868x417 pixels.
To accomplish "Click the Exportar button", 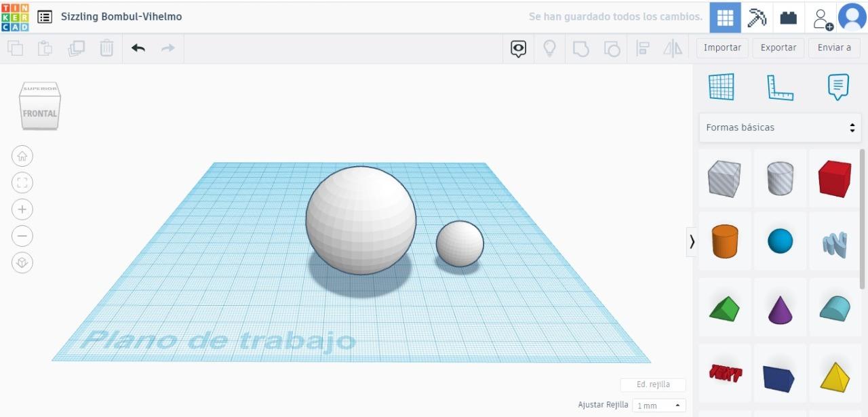I will 778,47.
